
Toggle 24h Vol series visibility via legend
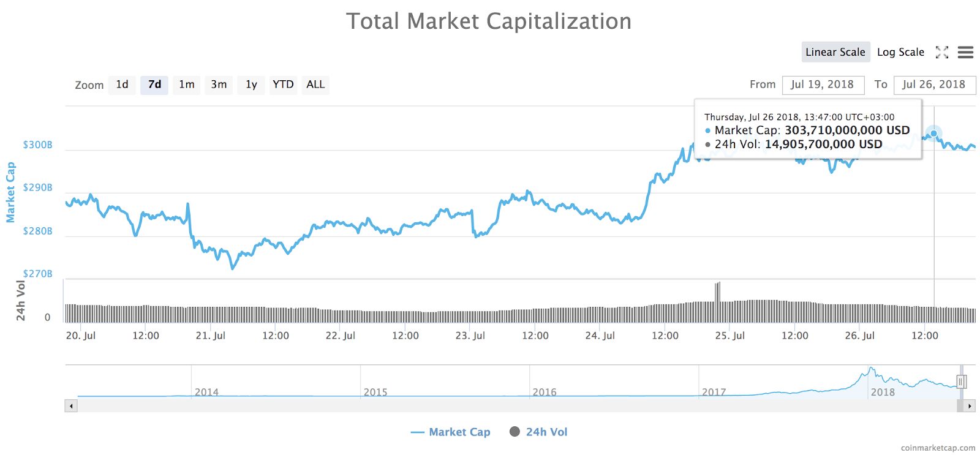[543, 432]
